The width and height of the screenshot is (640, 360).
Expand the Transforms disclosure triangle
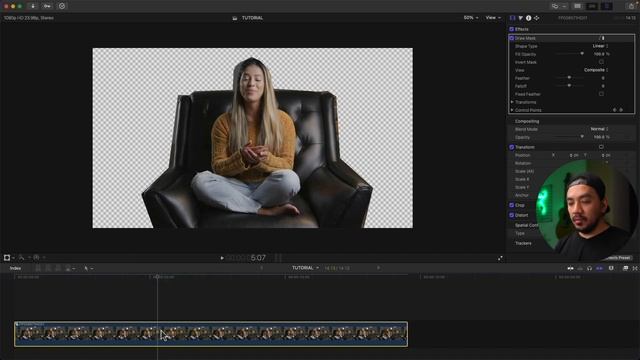coord(512,102)
